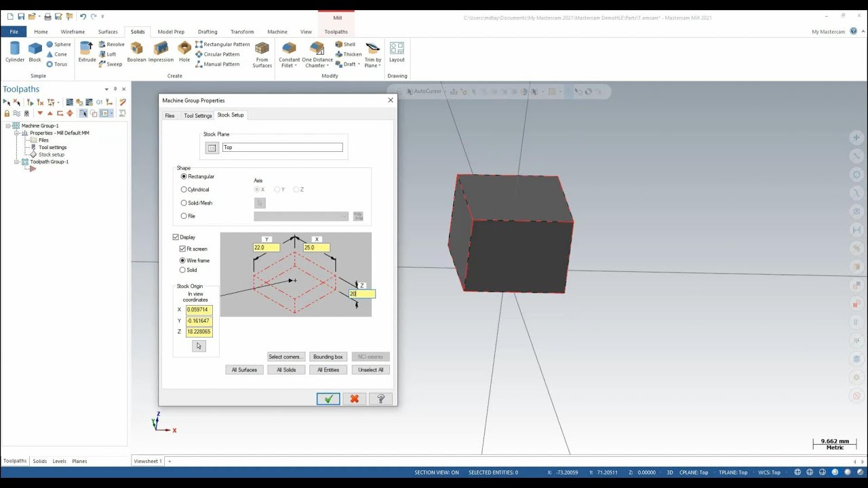Choose the Sphere primitive

(58, 45)
